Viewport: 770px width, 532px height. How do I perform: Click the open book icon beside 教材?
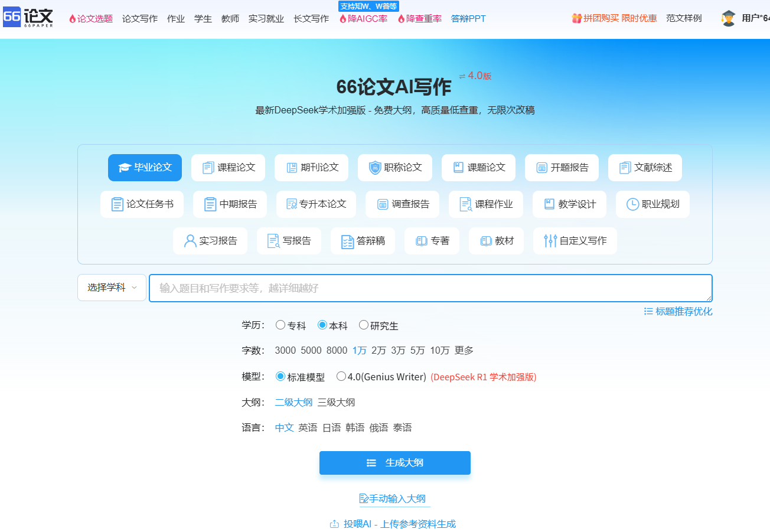point(486,241)
